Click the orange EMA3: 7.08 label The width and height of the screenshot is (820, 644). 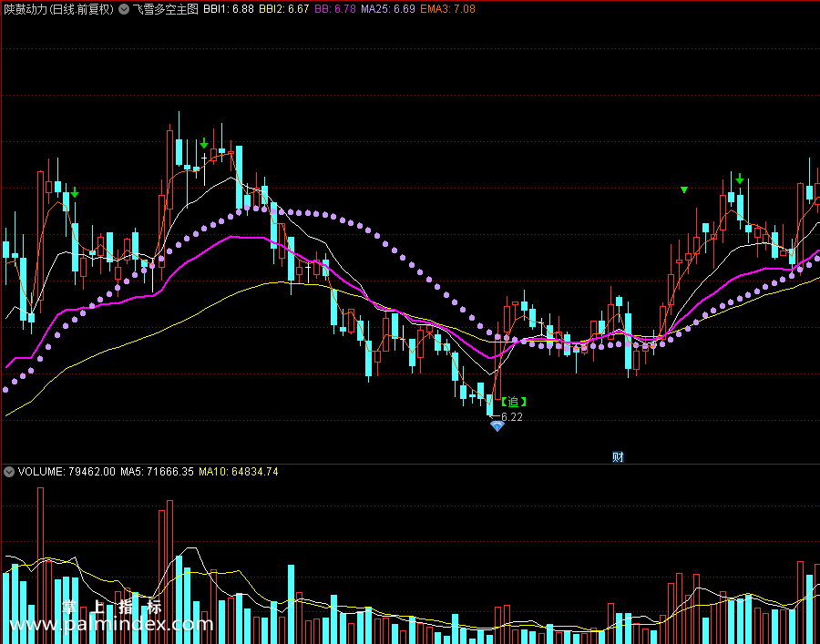click(x=447, y=9)
